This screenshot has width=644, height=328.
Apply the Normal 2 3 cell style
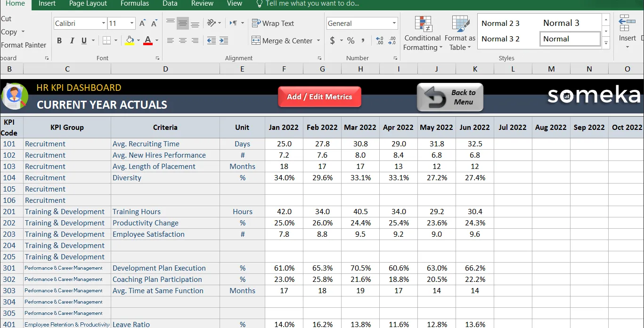[500, 23]
